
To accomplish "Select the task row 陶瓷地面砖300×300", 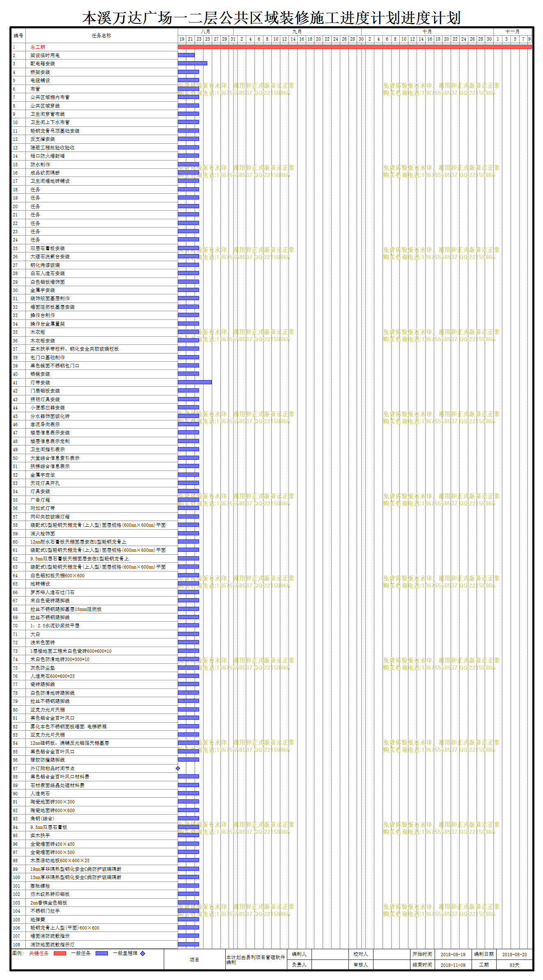I will [94, 802].
